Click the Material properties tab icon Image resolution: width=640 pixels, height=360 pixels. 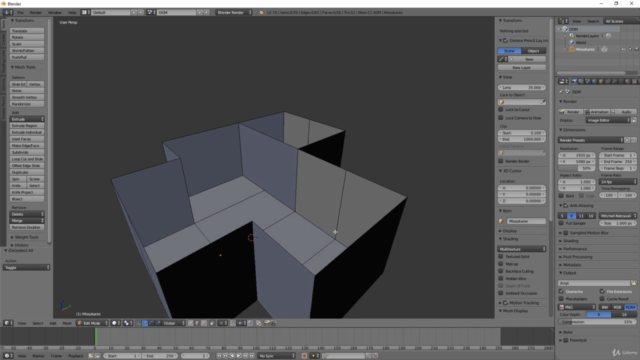coord(628,82)
